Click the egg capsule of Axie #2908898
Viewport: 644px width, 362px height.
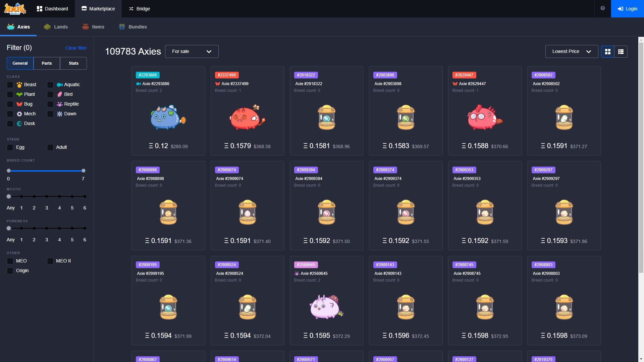(168, 212)
